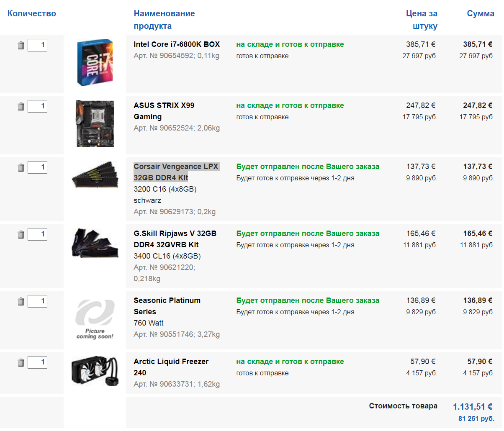Open Arctic Liquid Freezer cooler image
504x431 pixels.
tap(95, 371)
